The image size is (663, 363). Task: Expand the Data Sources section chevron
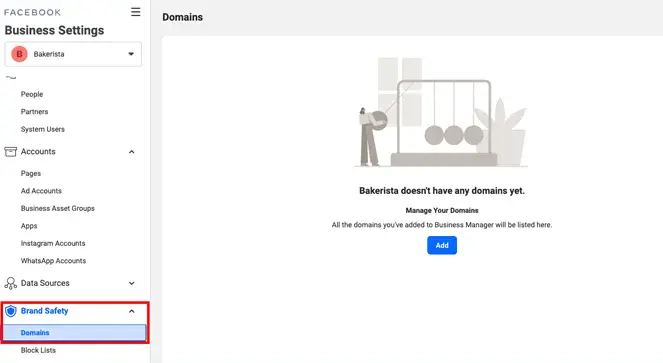coord(132,283)
